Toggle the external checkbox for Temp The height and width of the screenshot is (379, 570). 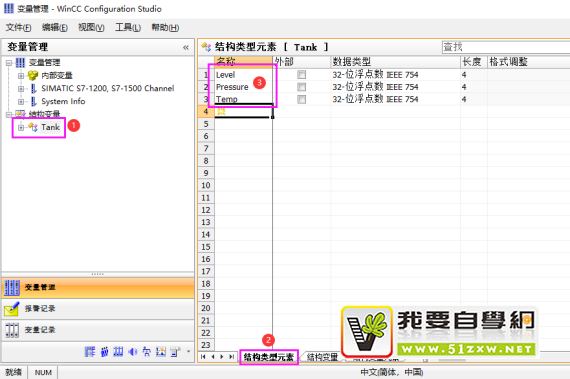(301, 99)
